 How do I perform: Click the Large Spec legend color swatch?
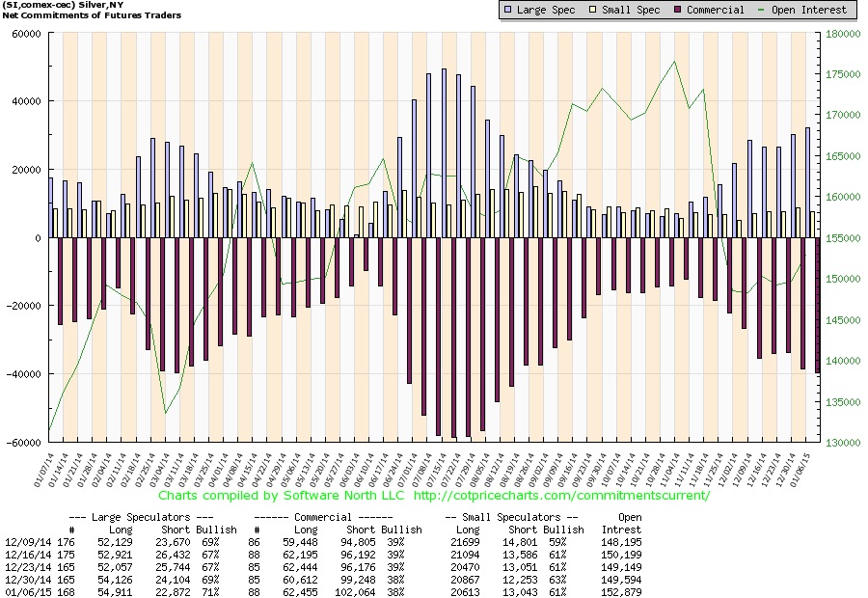pos(507,10)
